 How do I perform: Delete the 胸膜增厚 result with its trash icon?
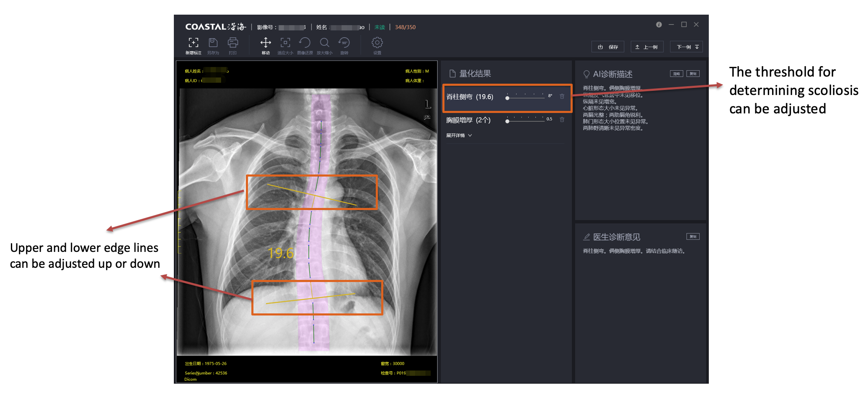[562, 120]
